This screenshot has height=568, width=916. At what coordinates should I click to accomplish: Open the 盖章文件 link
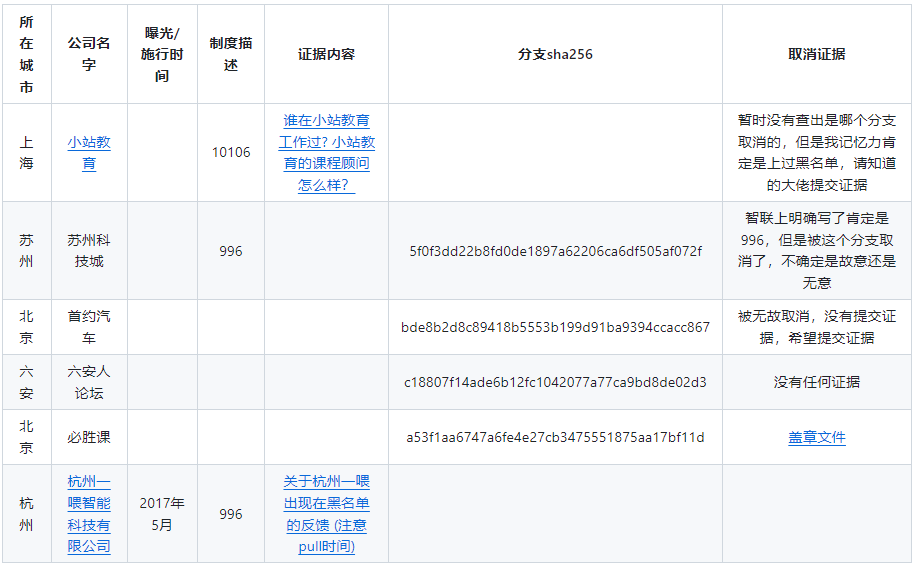pyautogui.click(x=817, y=437)
